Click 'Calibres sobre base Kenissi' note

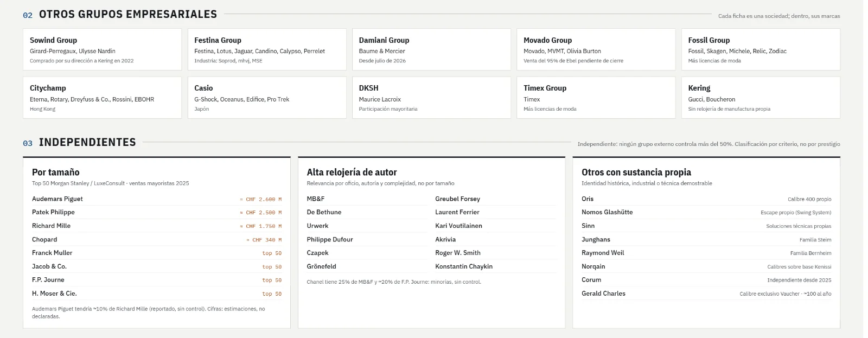[x=799, y=267]
